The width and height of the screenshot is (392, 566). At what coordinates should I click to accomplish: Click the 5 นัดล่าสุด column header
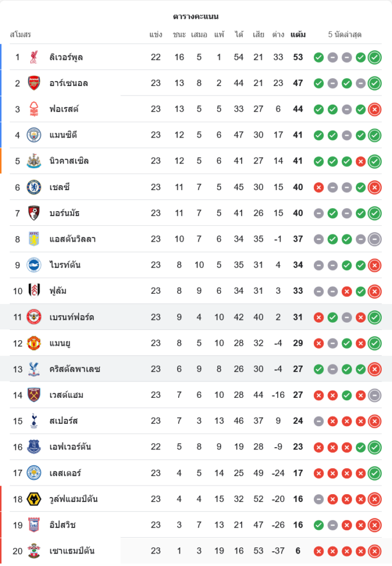344,35
